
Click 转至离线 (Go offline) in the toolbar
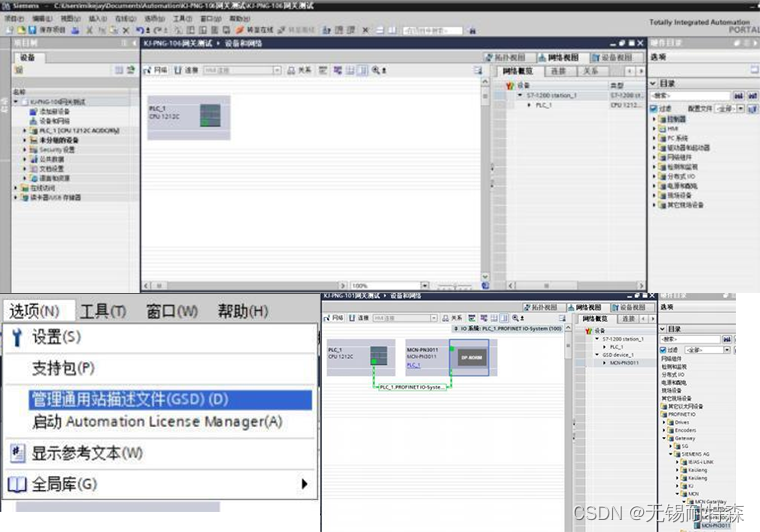(296, 30)
